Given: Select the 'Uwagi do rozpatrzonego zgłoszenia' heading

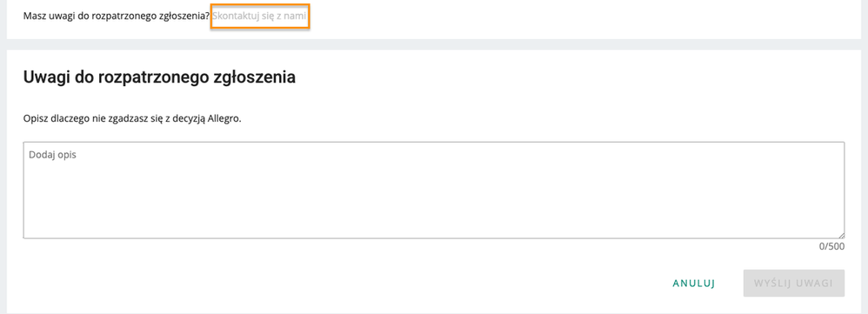Looking at the screenshot, I should click(x=159, y=77).
